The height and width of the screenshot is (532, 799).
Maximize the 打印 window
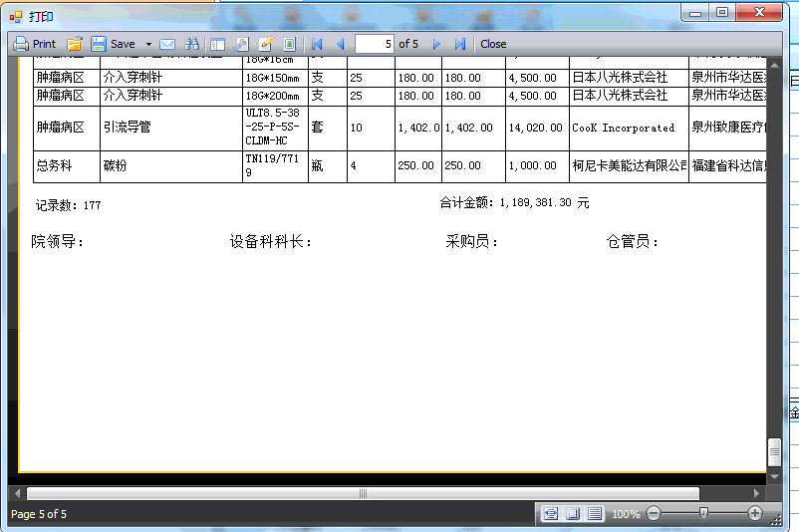[722, 13]
